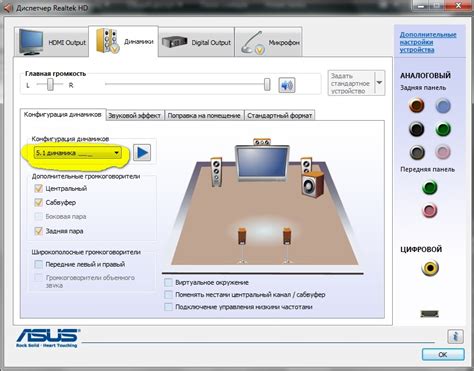Open the Звуковой эффект tab

pos(135,116)
